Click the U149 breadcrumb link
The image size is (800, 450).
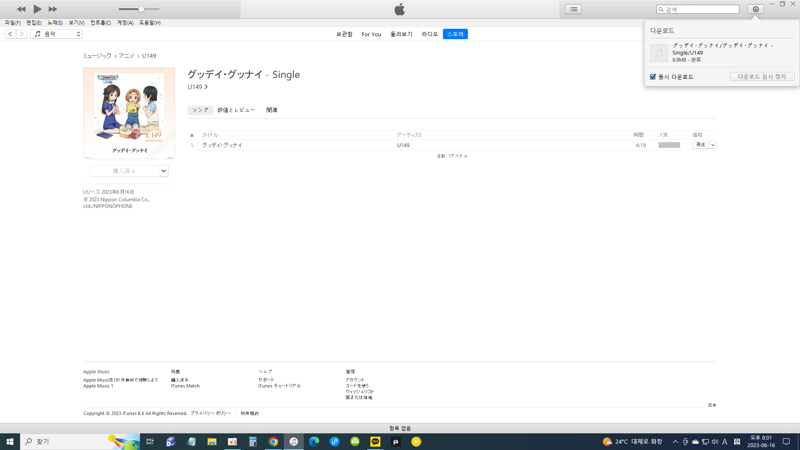149,56
